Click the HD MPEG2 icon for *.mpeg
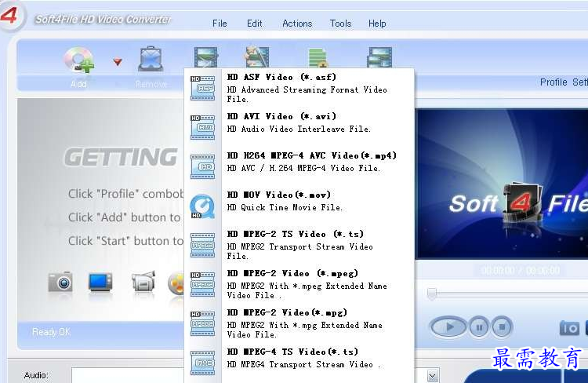588x383 pixels. [x=202, y=284]
